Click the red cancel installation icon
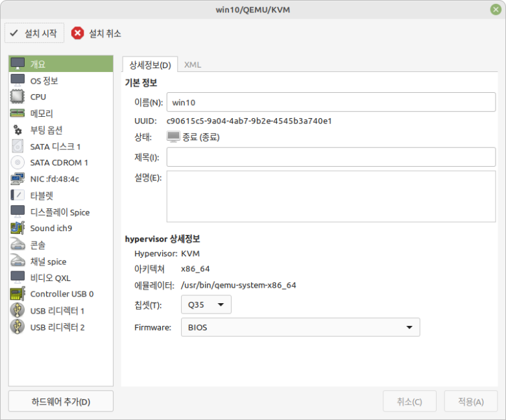 [77, 33]
